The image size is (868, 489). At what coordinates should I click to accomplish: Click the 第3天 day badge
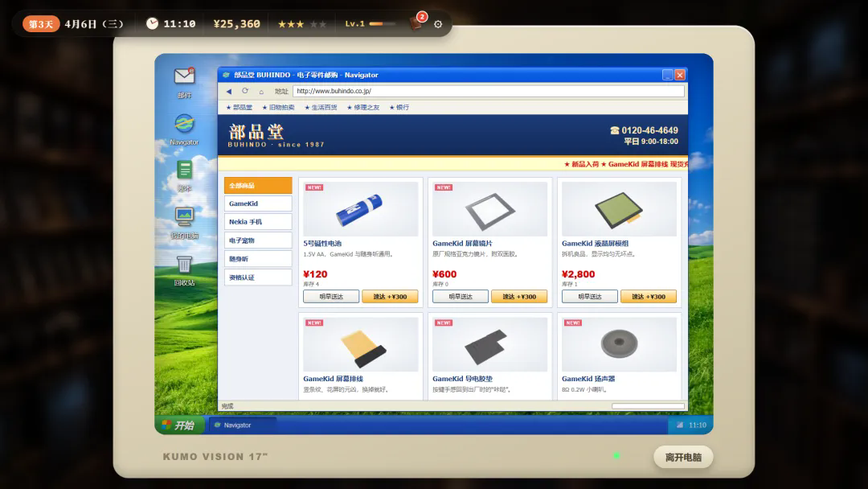(41, 24)
